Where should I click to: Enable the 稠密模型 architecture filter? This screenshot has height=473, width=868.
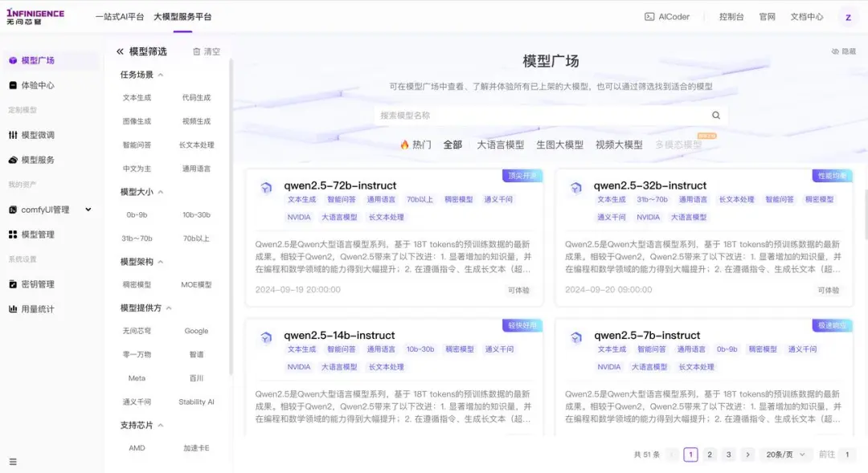pos(136,283)
